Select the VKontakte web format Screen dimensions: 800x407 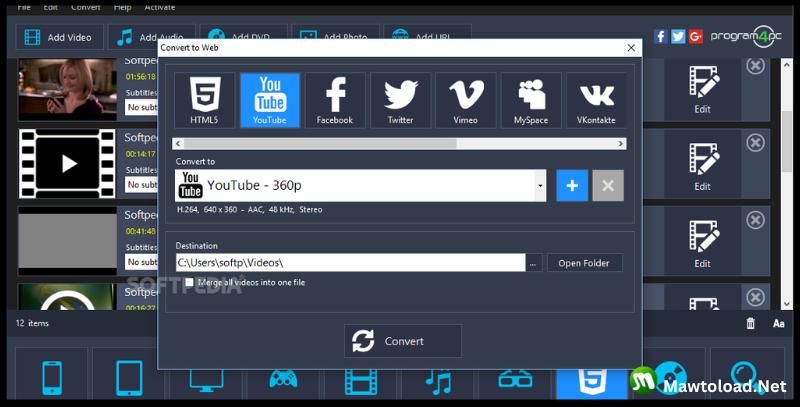pyautogui.click(x=596, y=100)
